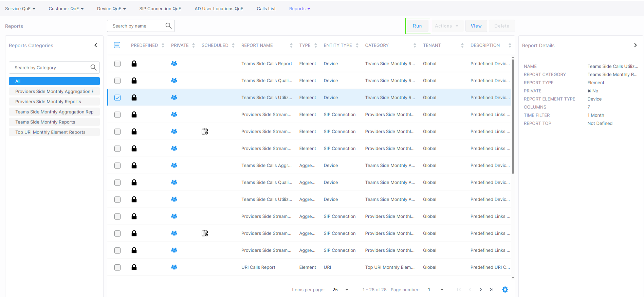Go to the next page arrow
Viewport: 644px width, 297px height.
(480, 290)
